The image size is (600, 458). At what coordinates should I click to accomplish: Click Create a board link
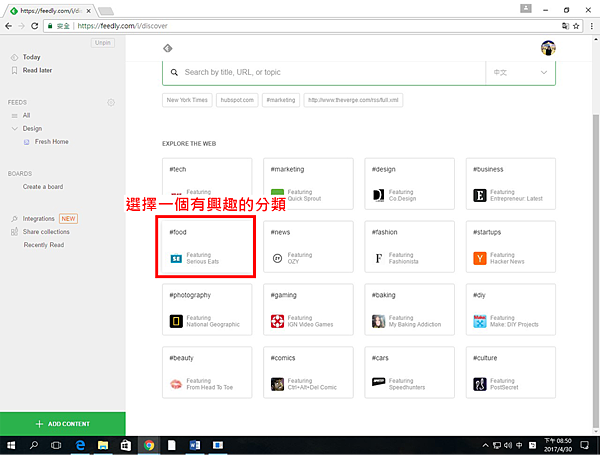click(43, 187)
